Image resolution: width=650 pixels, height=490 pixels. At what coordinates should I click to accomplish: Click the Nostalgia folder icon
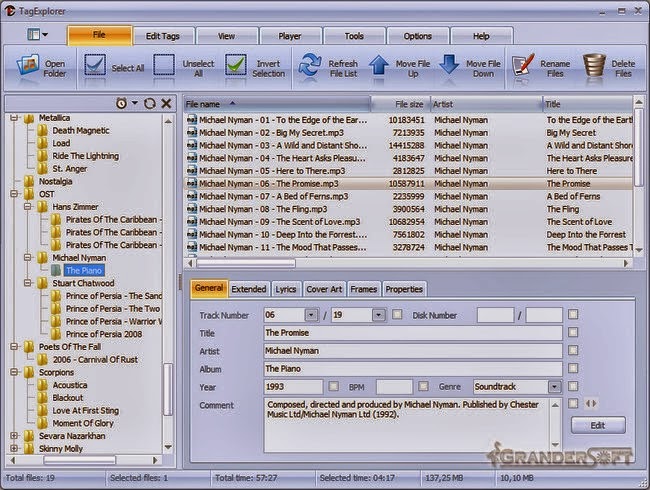(29, 182)
